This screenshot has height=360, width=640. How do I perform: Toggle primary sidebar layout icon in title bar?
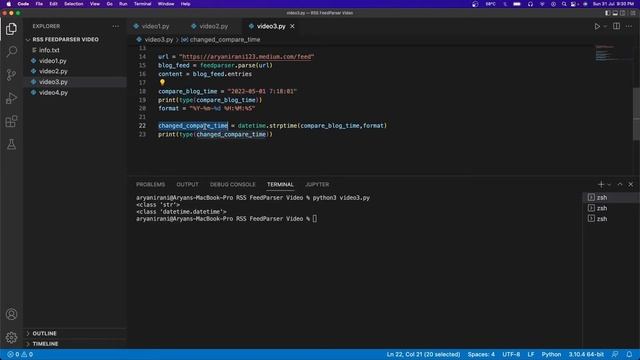coord(607,13)
